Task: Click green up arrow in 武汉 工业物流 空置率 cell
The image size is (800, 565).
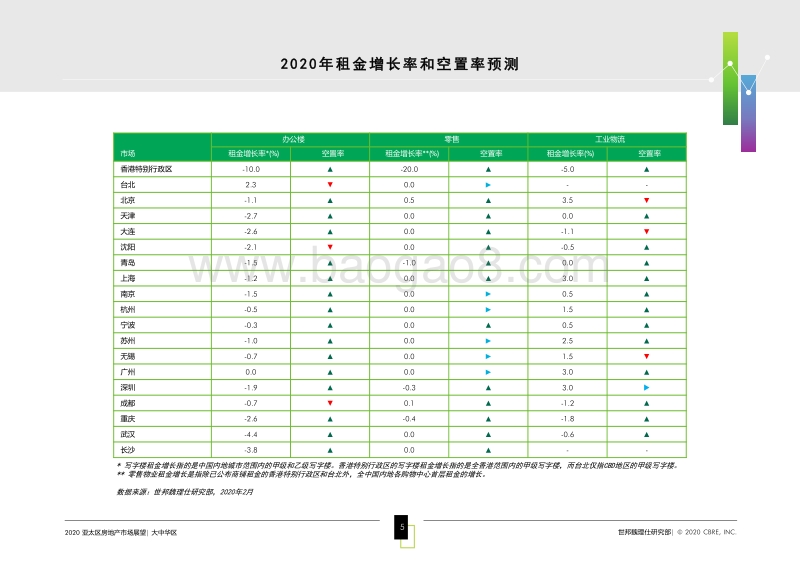Action: 646,434
